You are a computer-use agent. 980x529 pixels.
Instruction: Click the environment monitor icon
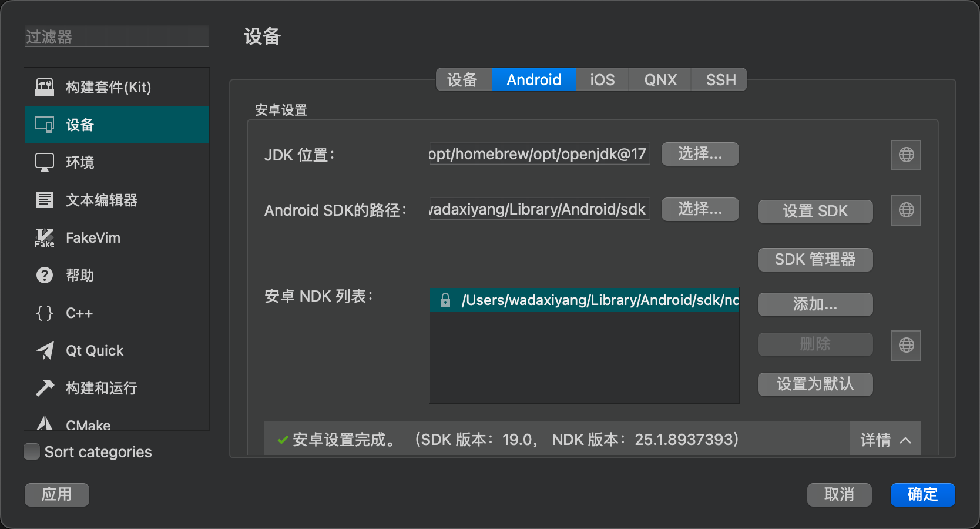45,162
